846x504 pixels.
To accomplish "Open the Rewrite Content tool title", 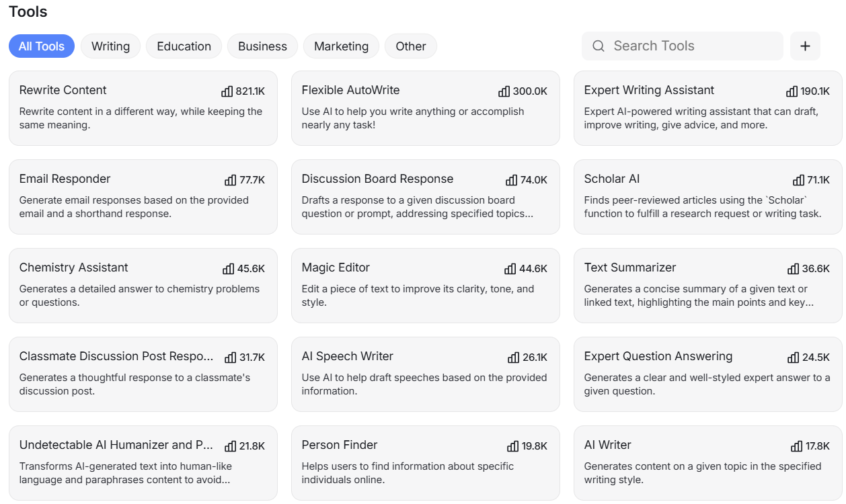I will pyautogui.click(x=63, y=90).
